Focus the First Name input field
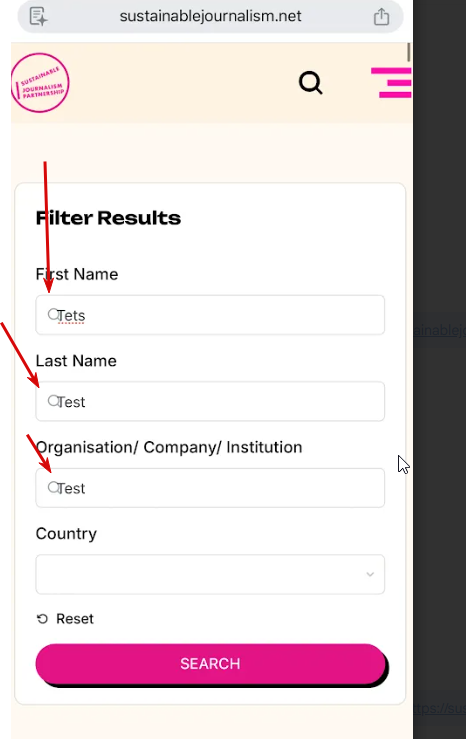 coord(210,315)
